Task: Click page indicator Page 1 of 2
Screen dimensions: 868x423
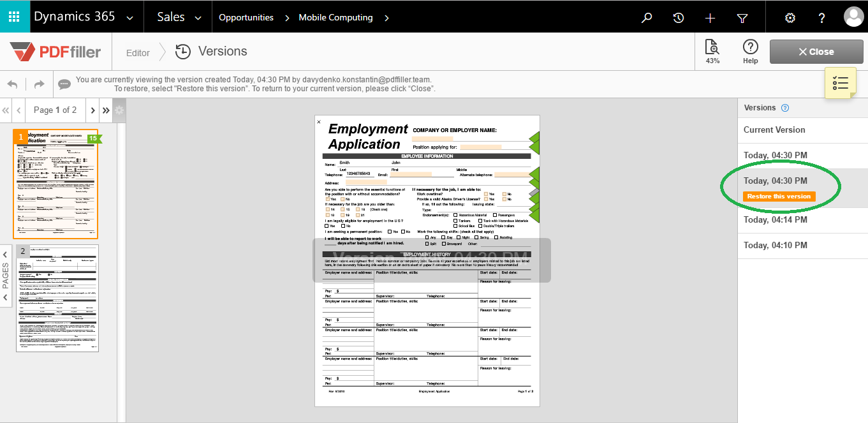Action: click(55, 110)
